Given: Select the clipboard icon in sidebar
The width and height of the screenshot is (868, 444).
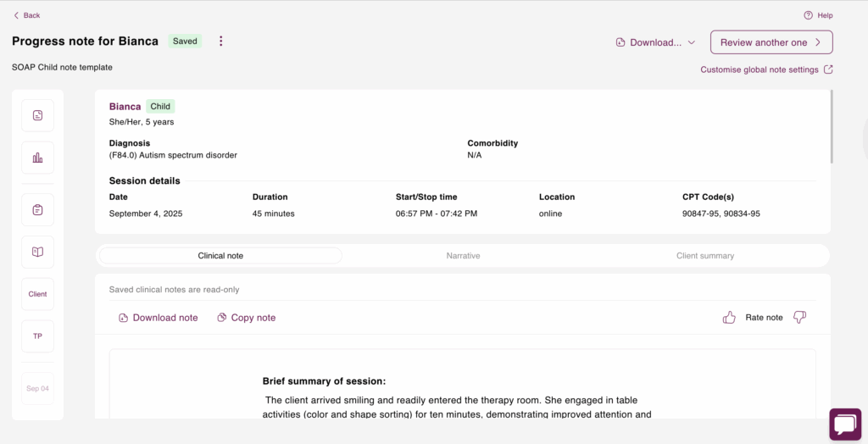Looking at the screenshot, I should tap(37, 210).
